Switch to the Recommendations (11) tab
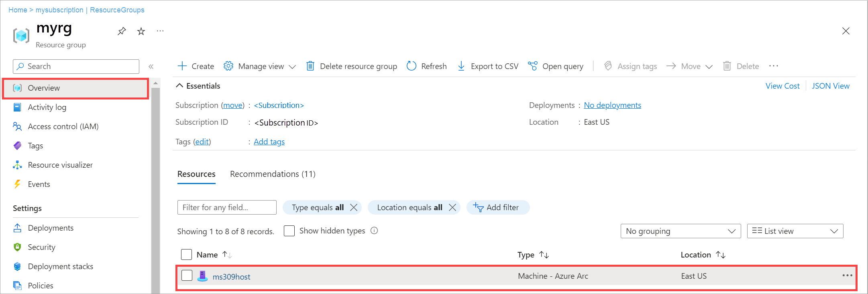 pos(273,174)
